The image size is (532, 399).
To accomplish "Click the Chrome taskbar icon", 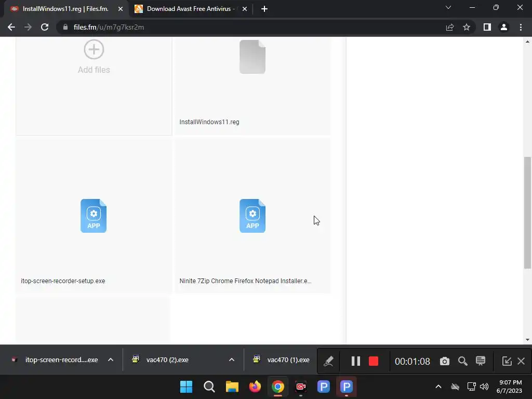I will pyautogui.click(x=278, y=387).
